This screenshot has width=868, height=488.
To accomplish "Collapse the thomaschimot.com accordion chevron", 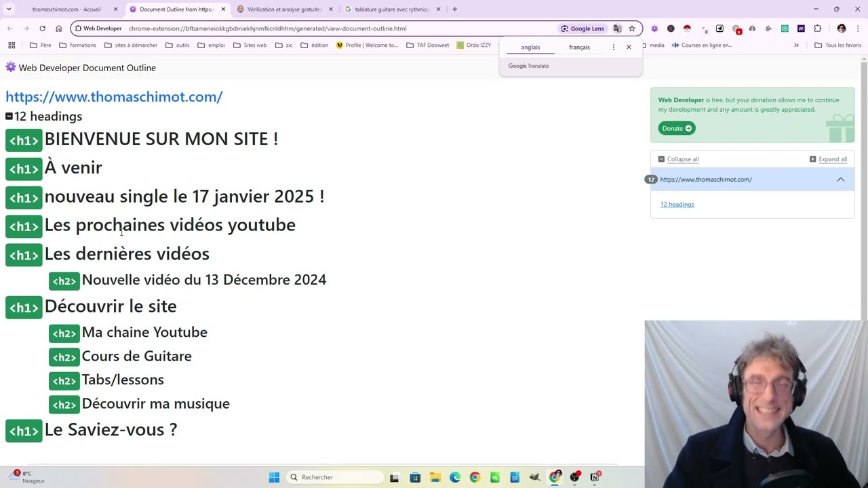I will pyautogui.click(x=841, y=180).
